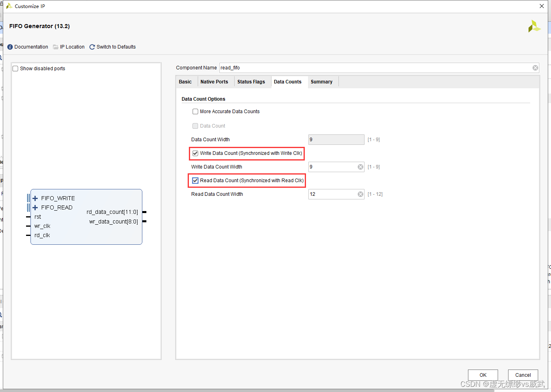
Task: Close the Customize IP dialog
Action: coord(542,6)
